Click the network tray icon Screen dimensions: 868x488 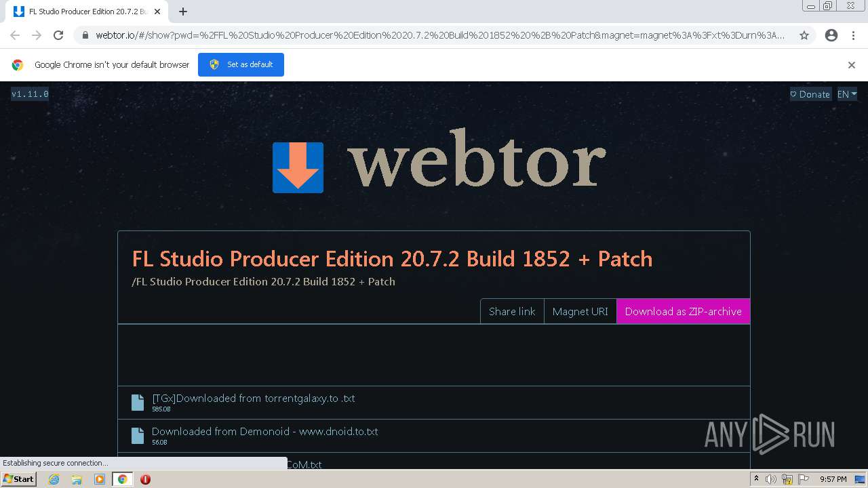pyautogui.click(x=787, y=479)
